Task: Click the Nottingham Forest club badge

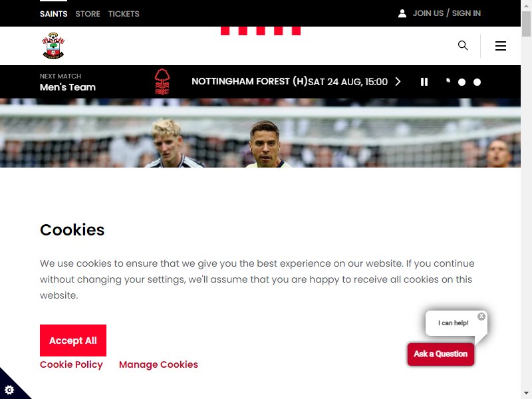Action: pyautogui.click(x=162, y=82)
